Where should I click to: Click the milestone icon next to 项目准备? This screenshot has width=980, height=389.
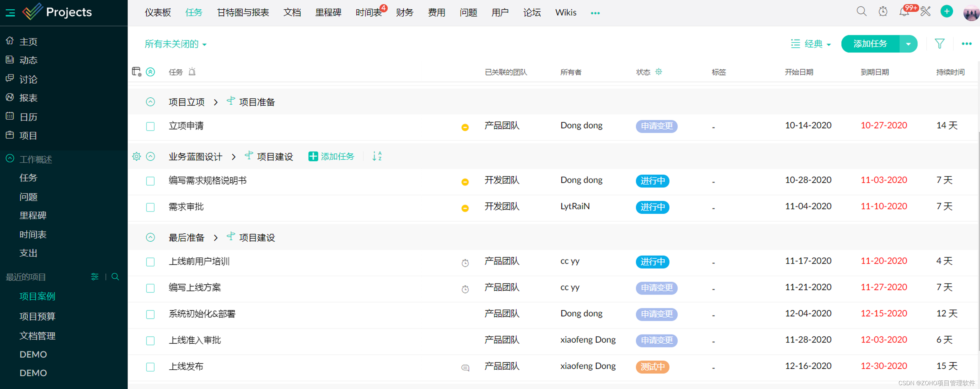[230, 101]
